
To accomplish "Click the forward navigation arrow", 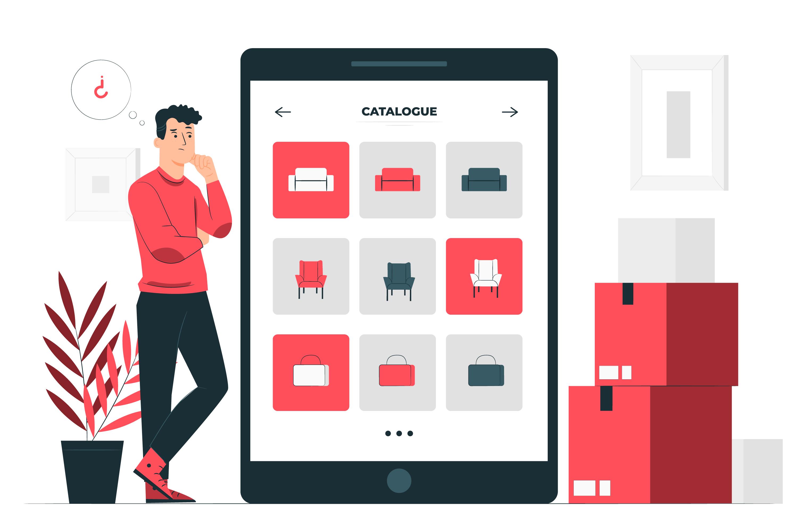I will (509, 112).
